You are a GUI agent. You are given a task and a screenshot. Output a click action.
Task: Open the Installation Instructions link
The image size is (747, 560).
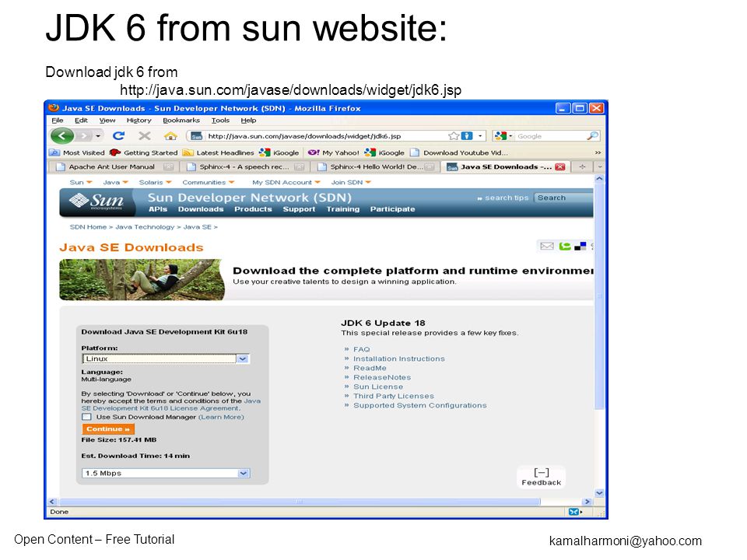[x=398, y=359]
